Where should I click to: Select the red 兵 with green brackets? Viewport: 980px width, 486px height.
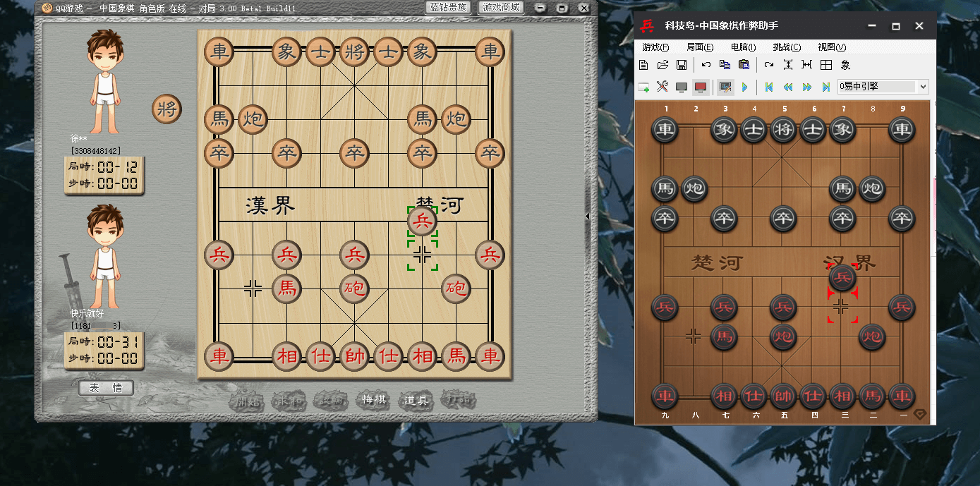(x=423, y=221)
